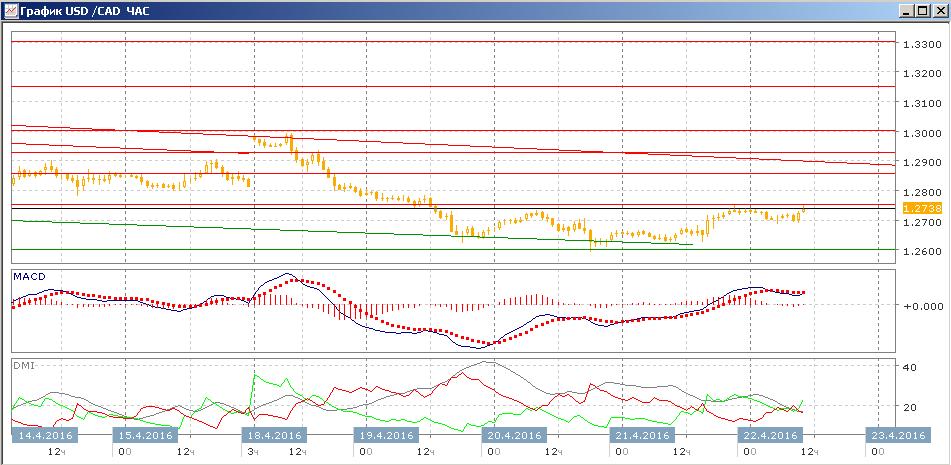Click the DMI axis value 40

tap(910, 367)
